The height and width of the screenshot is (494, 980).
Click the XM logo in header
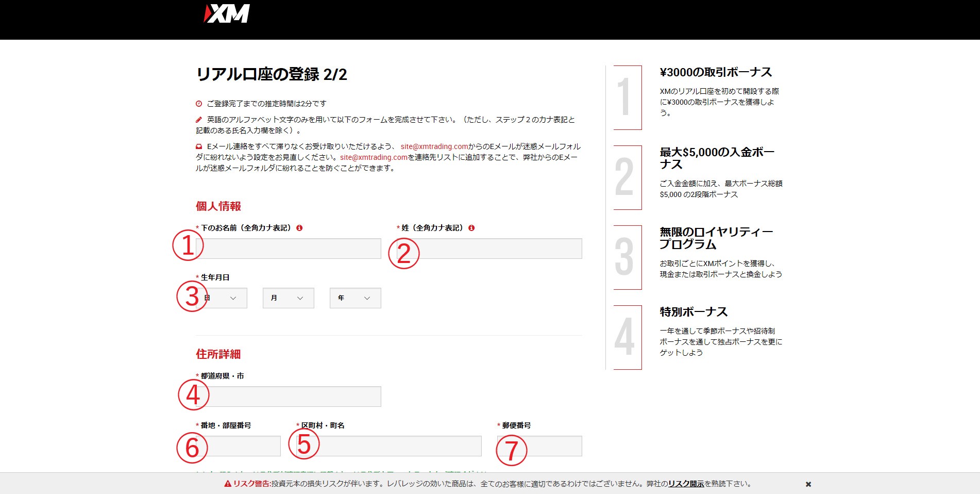pos(227,13)
